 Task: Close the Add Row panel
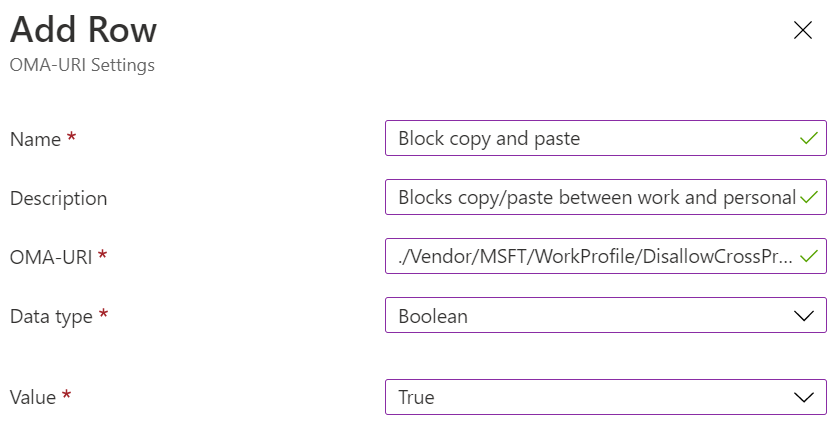pyautogui.click(x=803, y=30)
